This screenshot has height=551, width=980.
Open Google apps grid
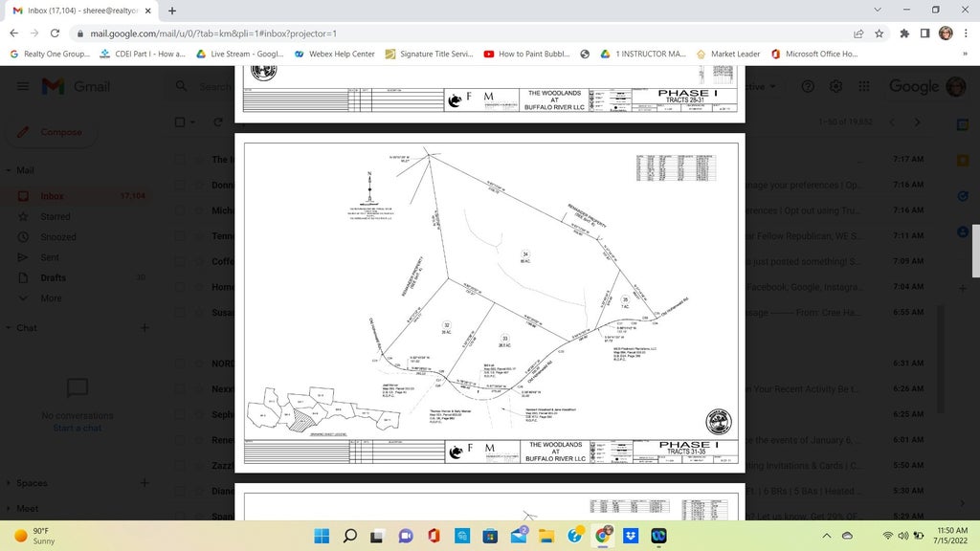tap(864, 87)
